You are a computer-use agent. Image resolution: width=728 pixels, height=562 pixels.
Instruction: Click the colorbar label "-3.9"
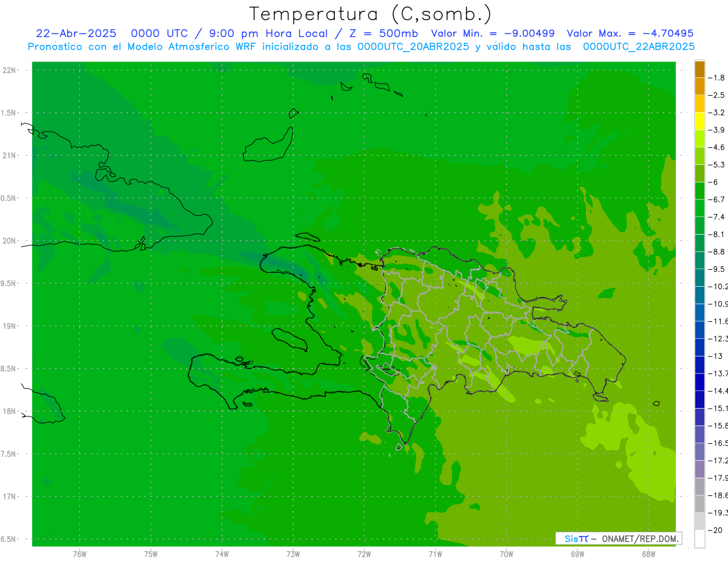(716, 130)
